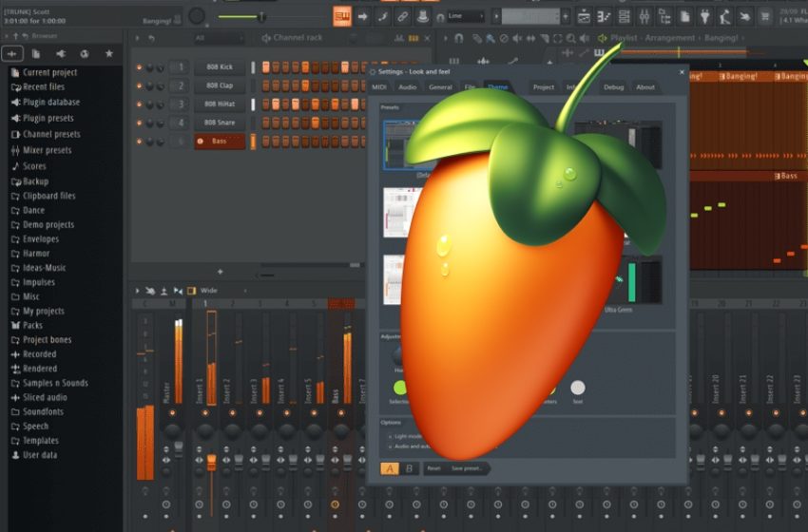Open the channel rack menu arrow
This screenshot has width=808, height=532.
(x=137, y=38)
